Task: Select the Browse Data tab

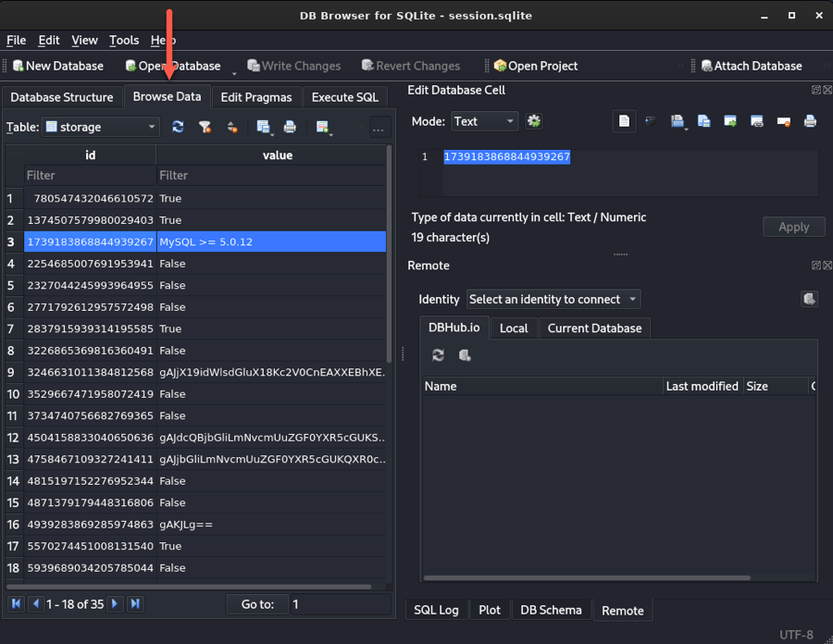Action: pyautogui.click(x=167, y=96)
